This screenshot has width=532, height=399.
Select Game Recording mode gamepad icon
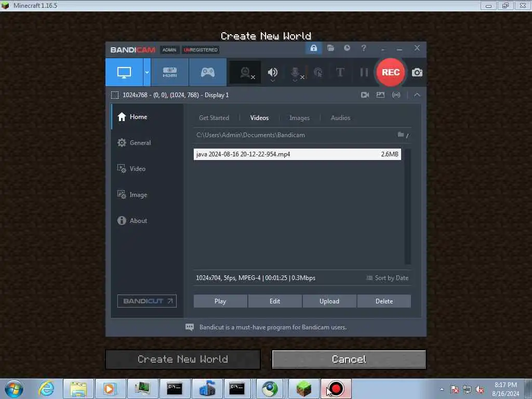[208, 72]
